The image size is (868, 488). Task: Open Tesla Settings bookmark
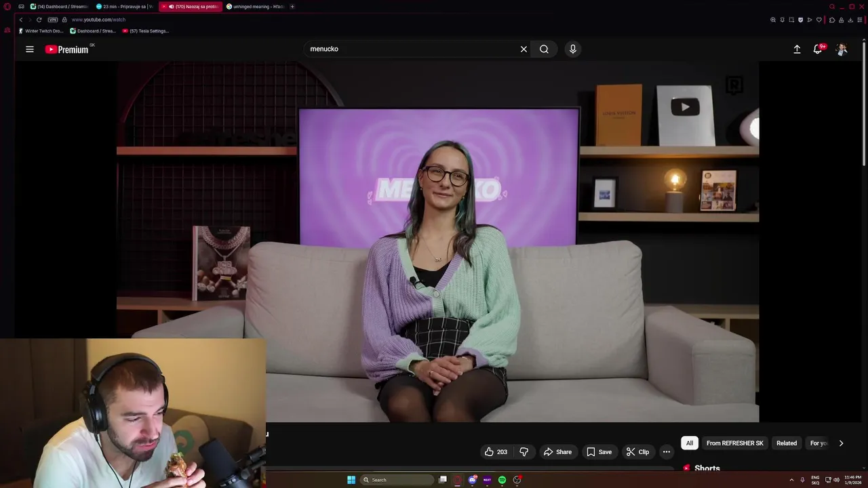pos(145,31)
